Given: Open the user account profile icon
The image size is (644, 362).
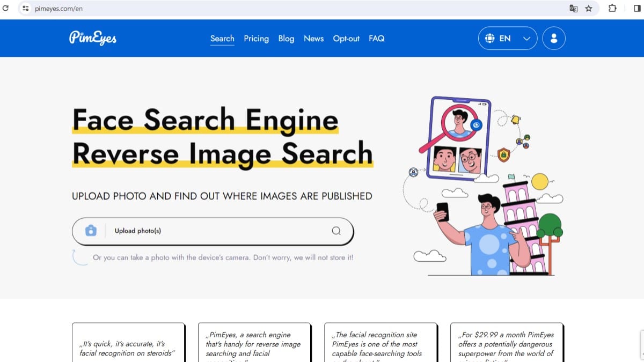Looking at the screenshot, I should tap(554, 39).
